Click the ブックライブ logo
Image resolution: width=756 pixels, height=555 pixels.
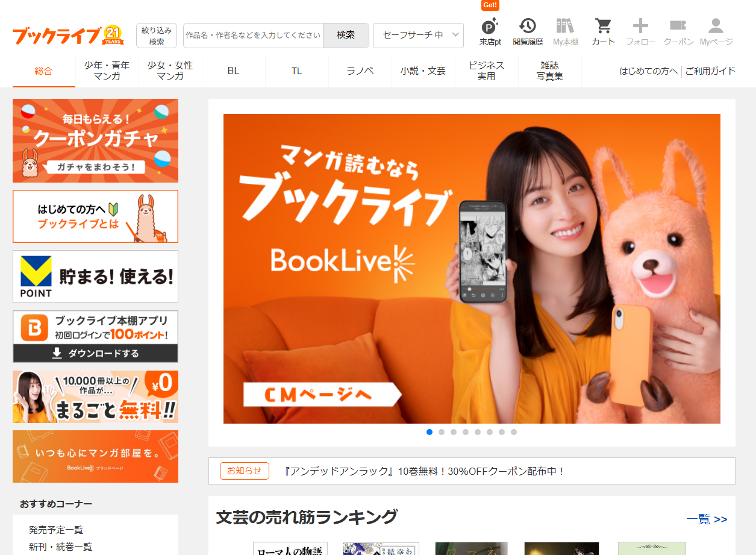68,36
